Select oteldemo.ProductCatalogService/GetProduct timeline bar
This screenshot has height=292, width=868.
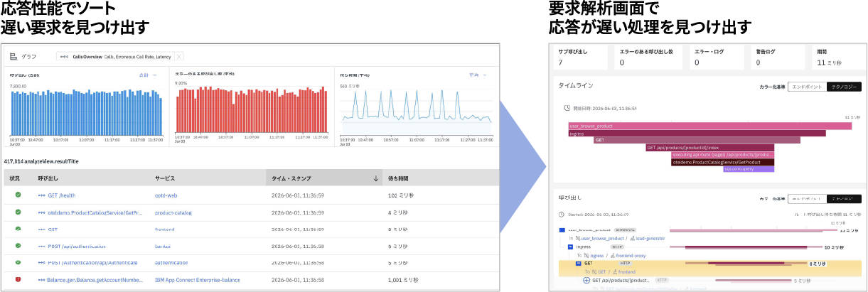[722, 162]
